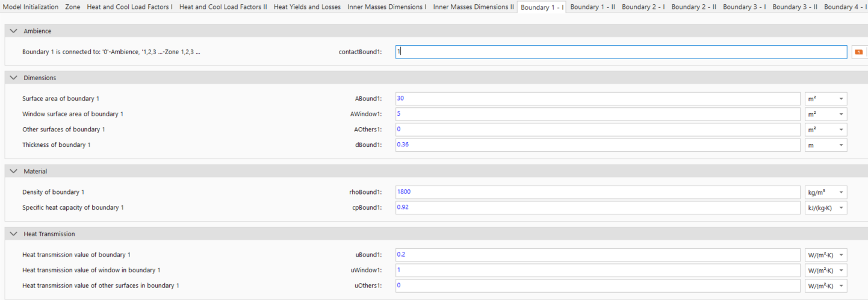
Task: Collapse the Heat Transmission section
Action: tap(14, 234)
